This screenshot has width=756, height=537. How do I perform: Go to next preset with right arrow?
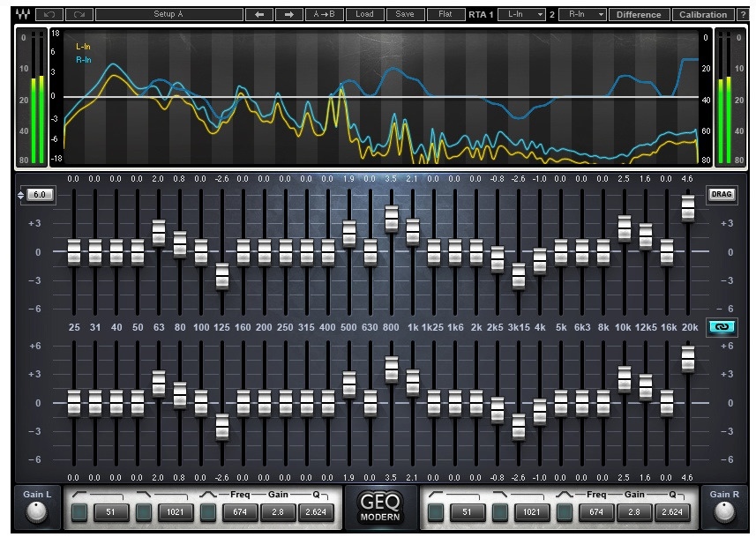[288, 15]
